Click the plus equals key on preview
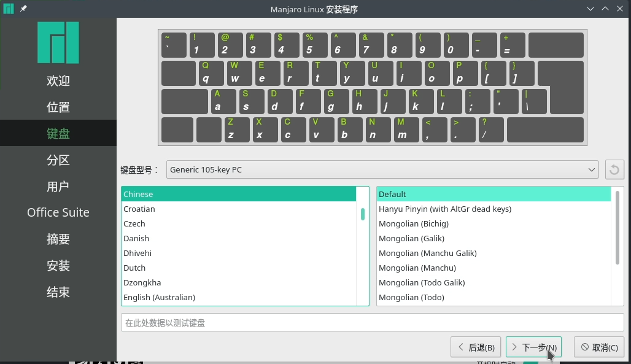The image size is (631, 364). [x=513, y=45]
